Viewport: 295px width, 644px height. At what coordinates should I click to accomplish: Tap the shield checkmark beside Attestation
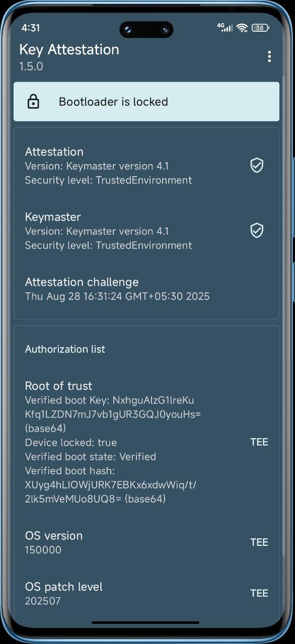pyautogui.click(x=257, y=166)
